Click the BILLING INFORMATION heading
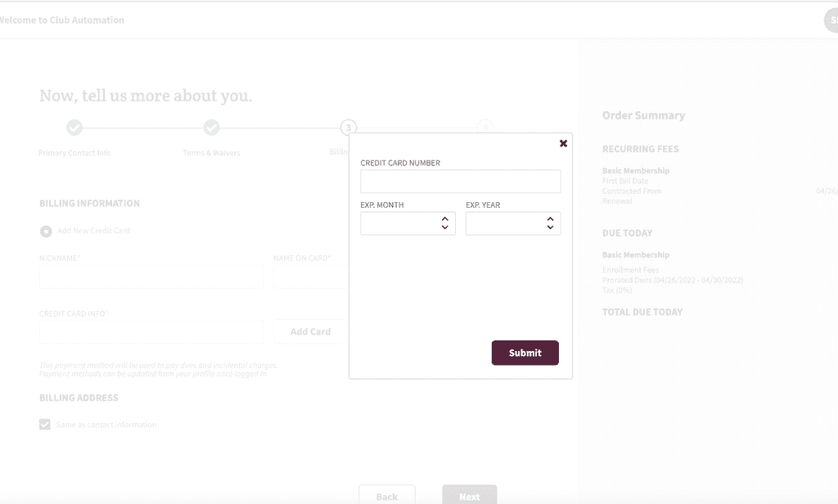 tap(89, 203)
